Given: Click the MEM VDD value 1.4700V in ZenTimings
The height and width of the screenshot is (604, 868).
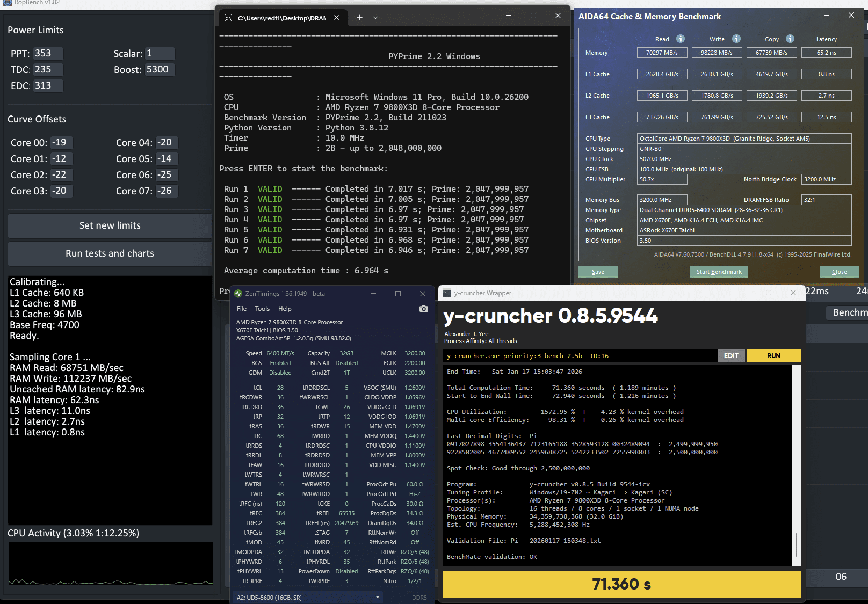Looking at the screenshot, I should point(415,426).
